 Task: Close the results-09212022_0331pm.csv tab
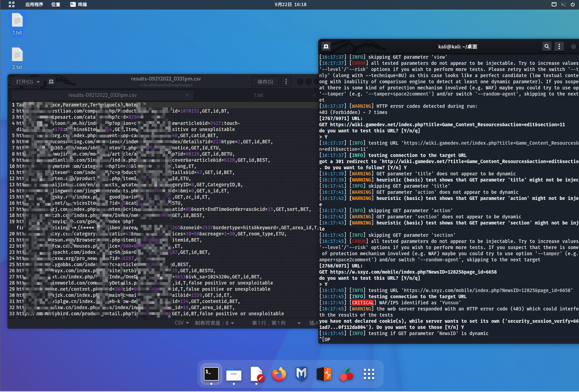187,95
